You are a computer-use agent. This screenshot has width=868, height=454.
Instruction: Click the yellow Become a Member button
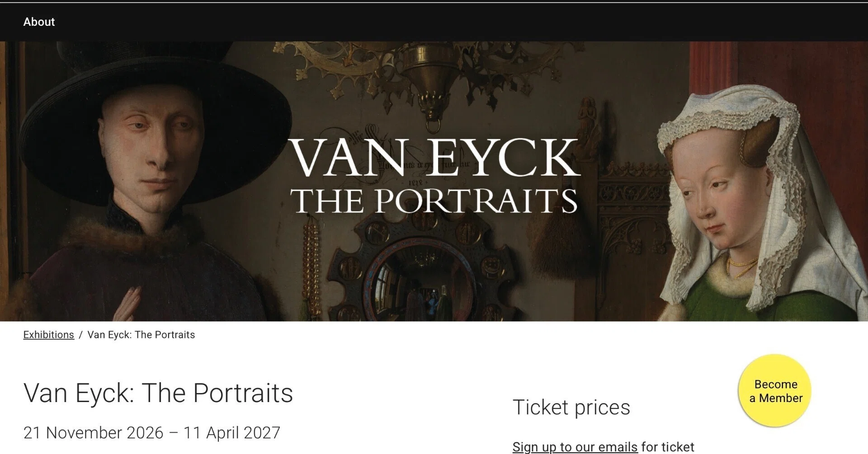click(x=774, y=391)
